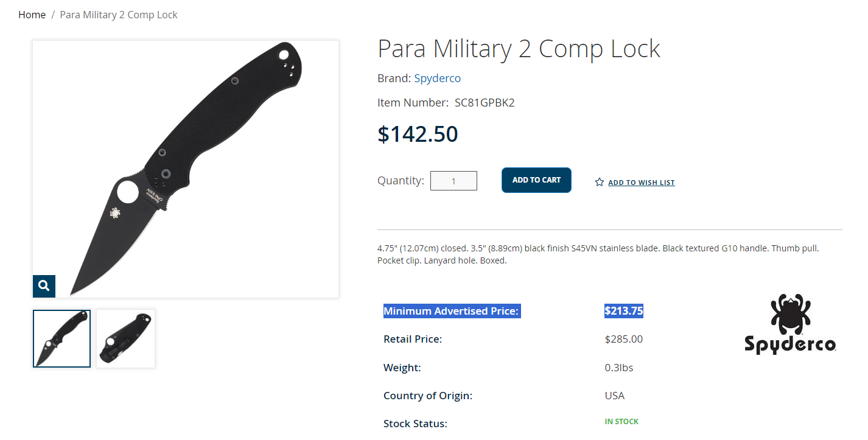Click the Quantity input field

(453, 181)
